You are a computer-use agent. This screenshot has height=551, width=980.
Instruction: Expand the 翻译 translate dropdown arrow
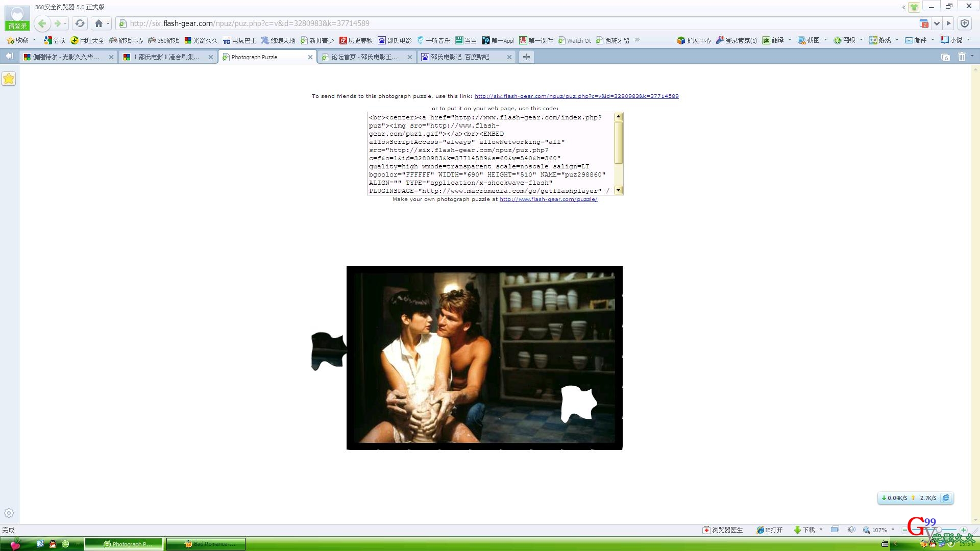[790, 40]
